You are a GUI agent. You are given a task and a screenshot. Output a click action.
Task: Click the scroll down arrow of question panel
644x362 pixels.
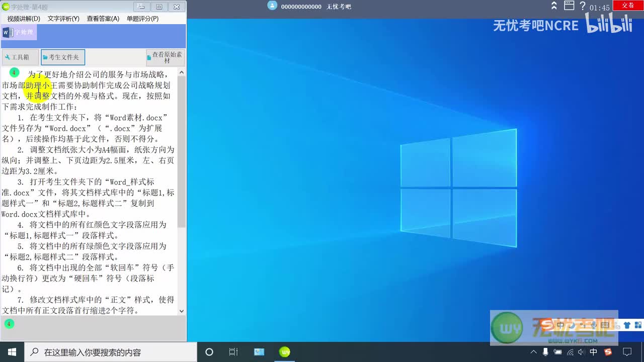[182, 311]
